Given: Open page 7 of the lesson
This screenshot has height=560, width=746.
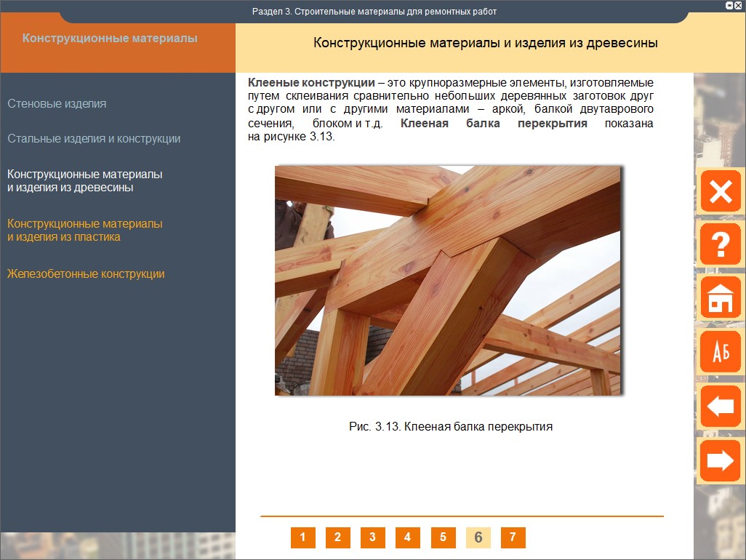Looking at the screenshot, I should [x=513, y=537].
